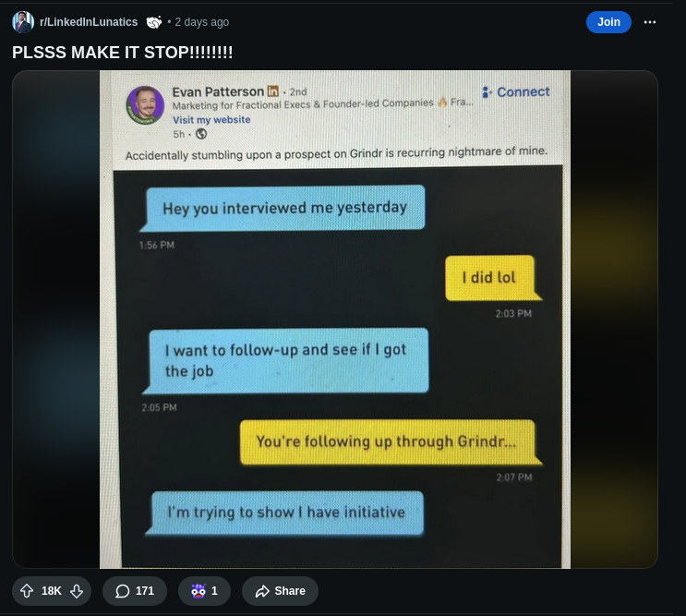
Task: Open the r/LinkedInLunatics community avatar
Action: (23, 22)
